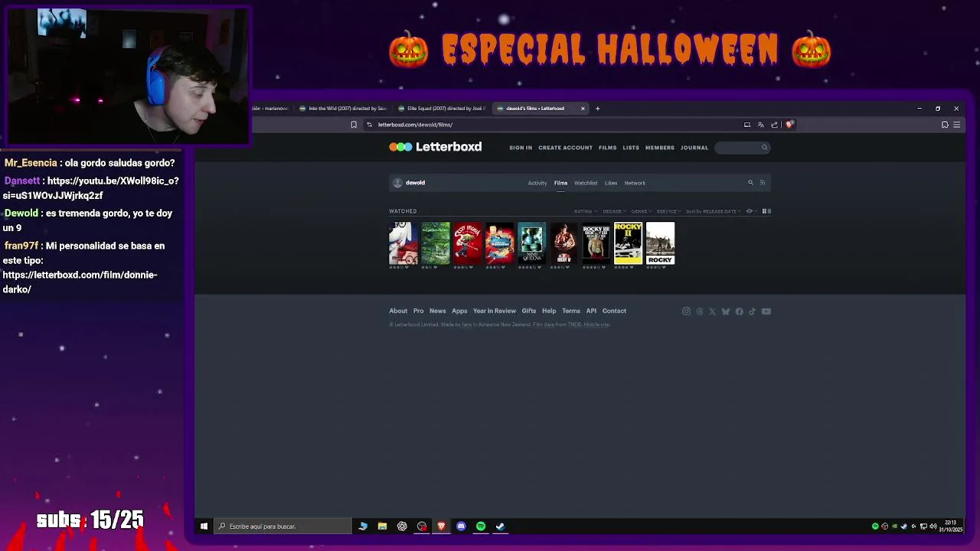The height and width of the screenshot is (551, 980).
Task: Click the About footer link
Action: click(398, 311)
